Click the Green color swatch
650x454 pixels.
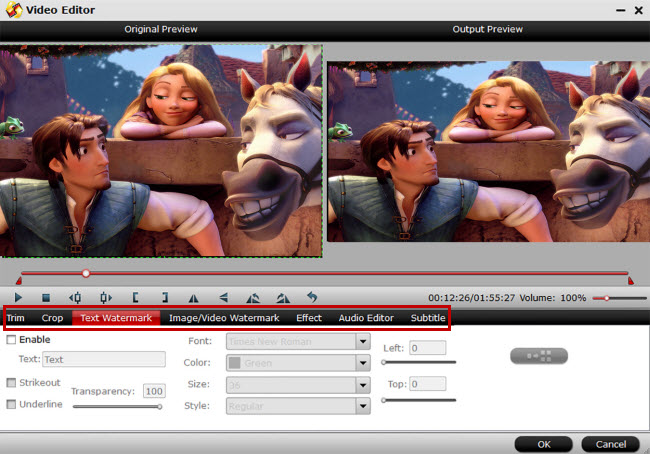pos(235,363)
